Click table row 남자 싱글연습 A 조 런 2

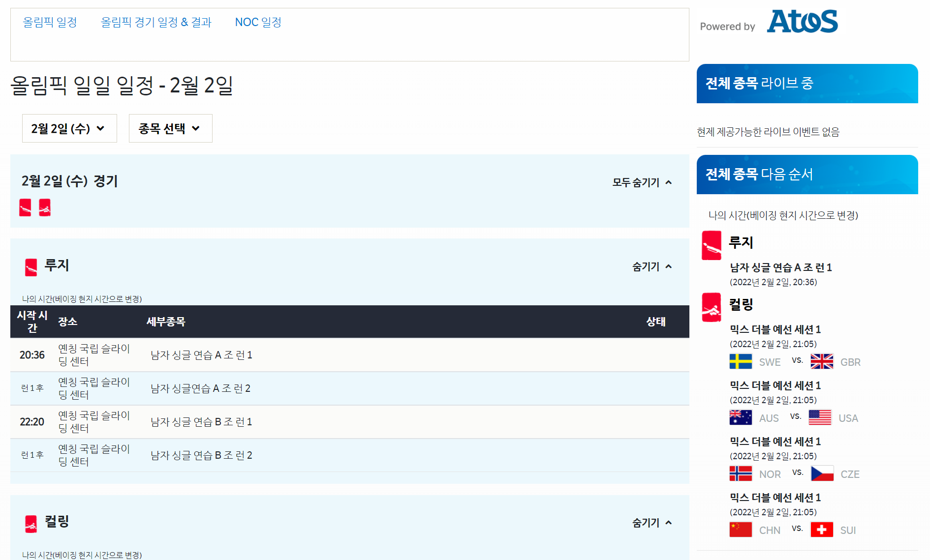pos(350,388)
